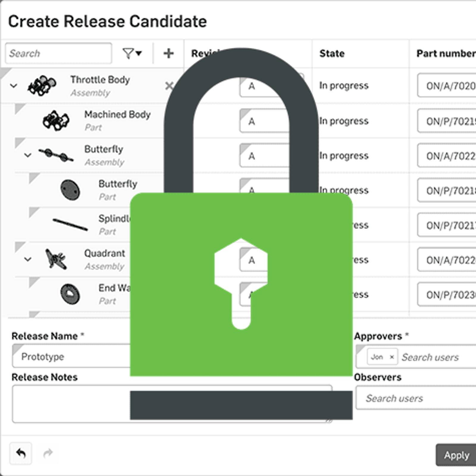Click the redo arrow icon

(48, 453)
